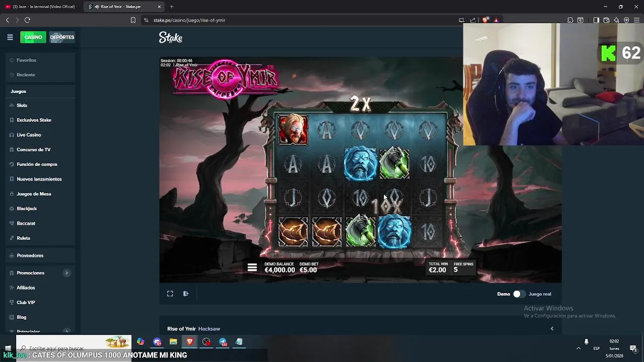Open browser extensions puzzle icon
The width and height of the screenshot is (644, 362).
tap(570, 20)
